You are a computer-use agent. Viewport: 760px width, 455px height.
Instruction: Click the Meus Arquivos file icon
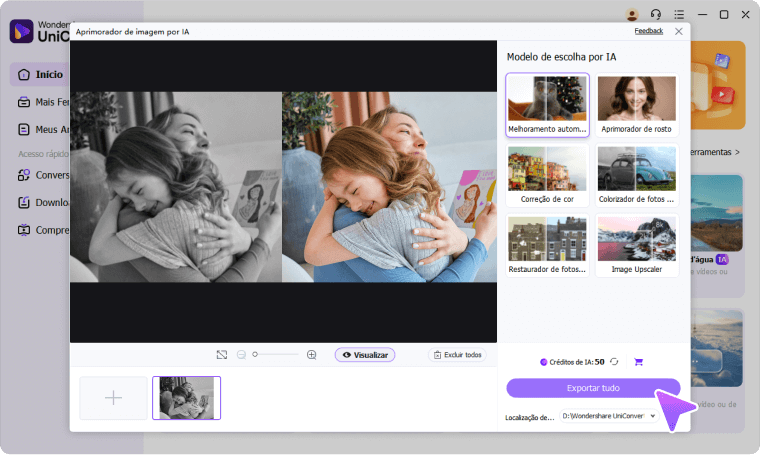tap(24, 129)
